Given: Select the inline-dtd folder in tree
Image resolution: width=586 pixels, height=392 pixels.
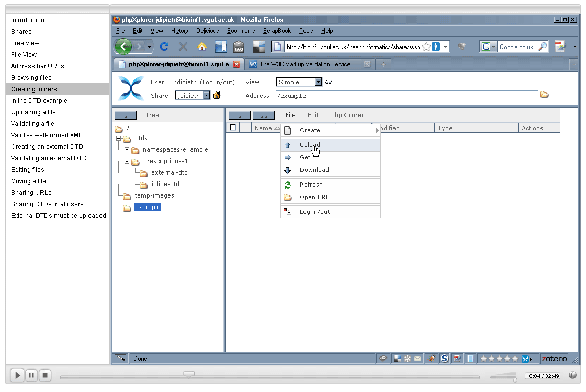Looking at the screenshot, I should (x=165, y=184).
